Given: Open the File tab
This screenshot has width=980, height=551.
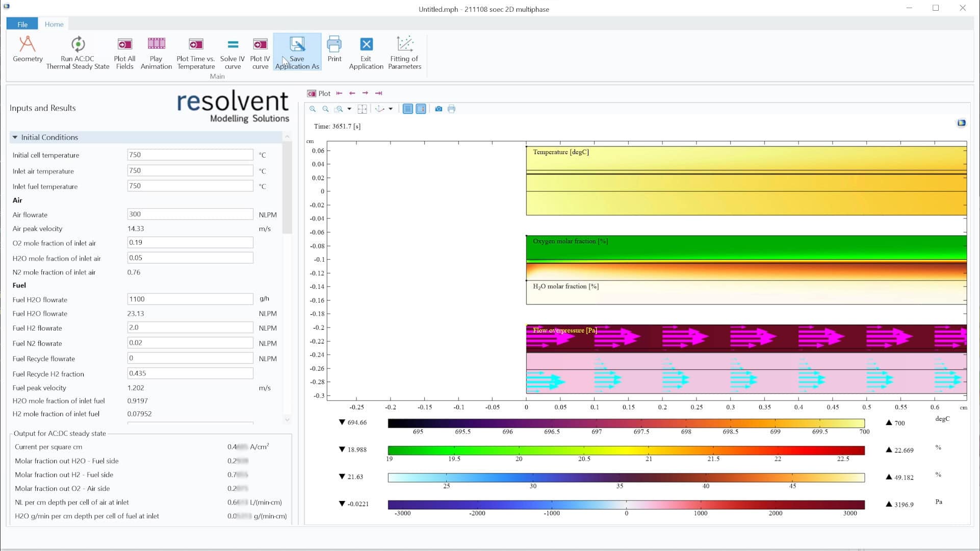Looking at the screenshot, I should click(22, 24).
